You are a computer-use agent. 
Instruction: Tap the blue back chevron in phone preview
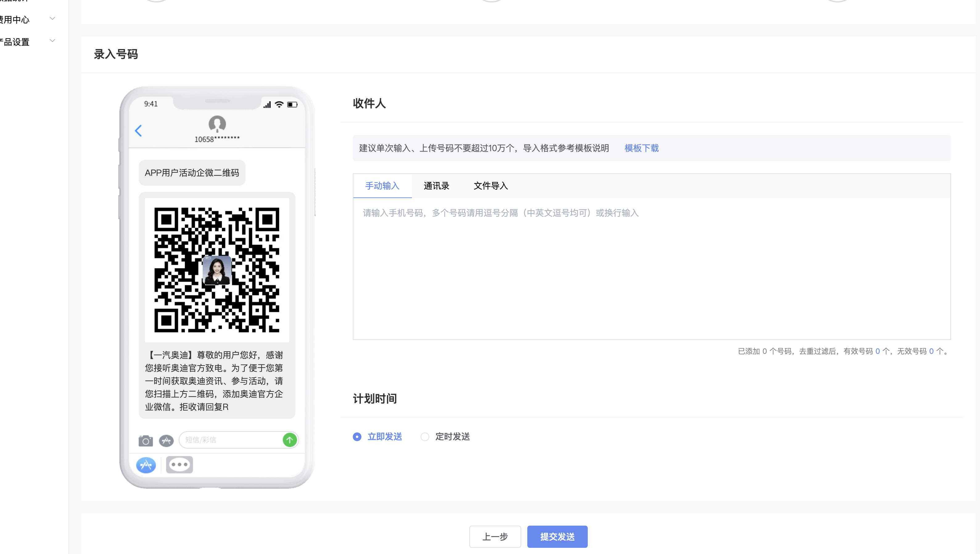pyautogui.click(x=138, y=130)
